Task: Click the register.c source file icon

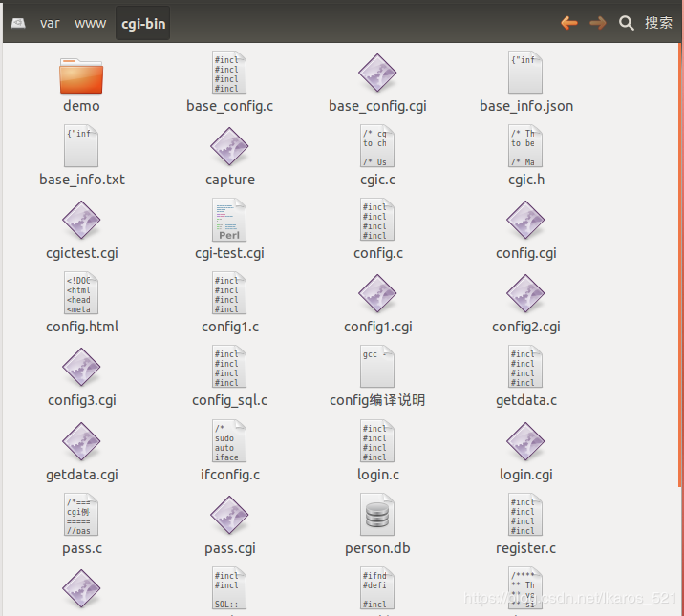Action: pyautogui.click(x=525, y=515)
